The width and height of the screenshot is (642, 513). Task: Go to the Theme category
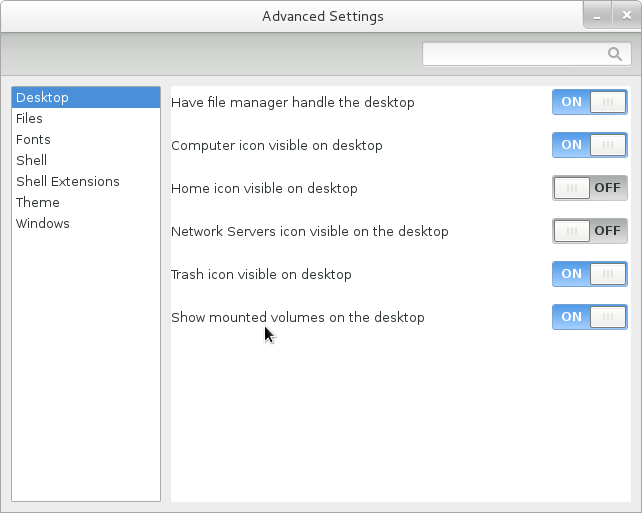point(86,202)
